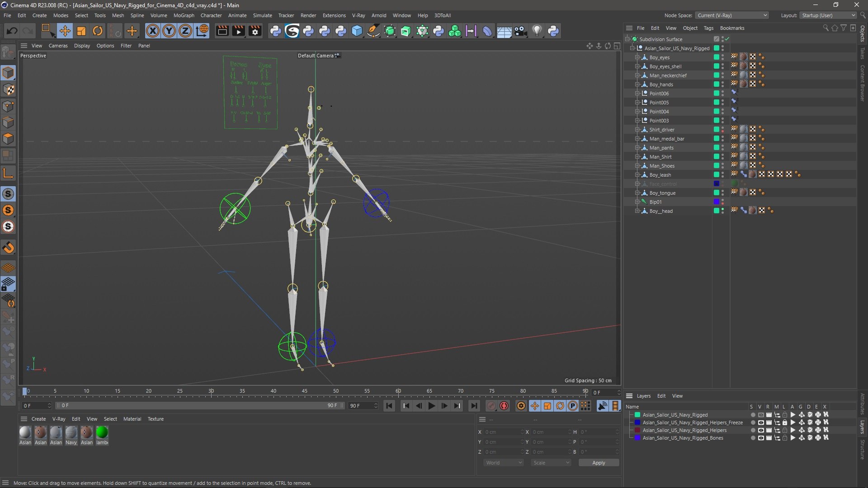Click the Record Active Objects button
The height and width of the screenshot is (488, 868).
pyautogui.click(x=491, y=406)
